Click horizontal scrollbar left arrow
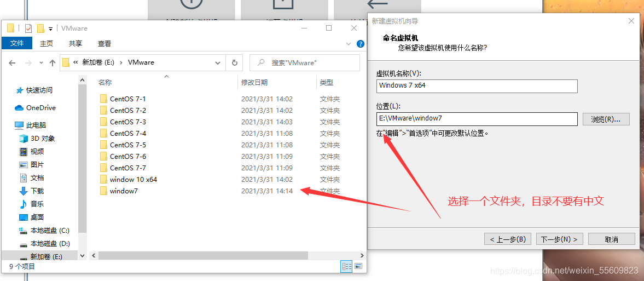 click(x=93, y=255)
